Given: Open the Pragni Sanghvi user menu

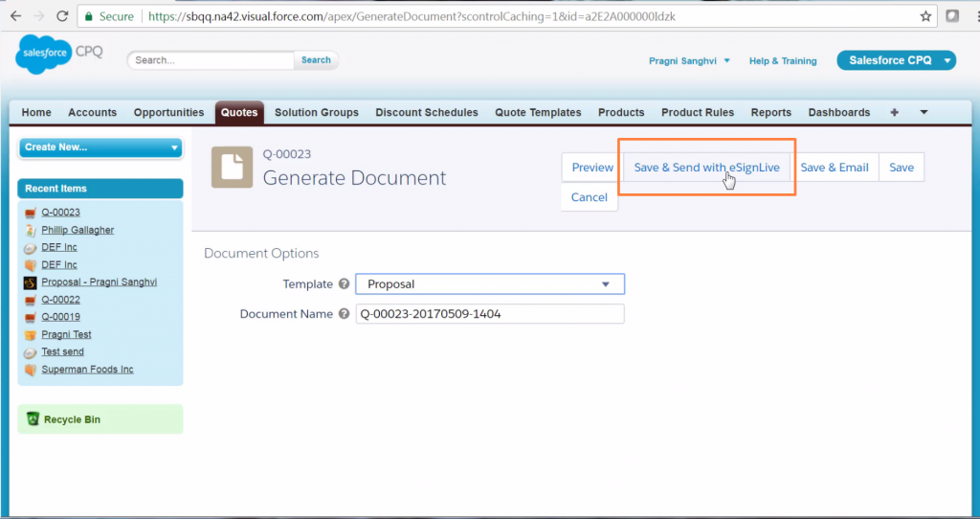Looking at the screenshot, I should [689, 60].
